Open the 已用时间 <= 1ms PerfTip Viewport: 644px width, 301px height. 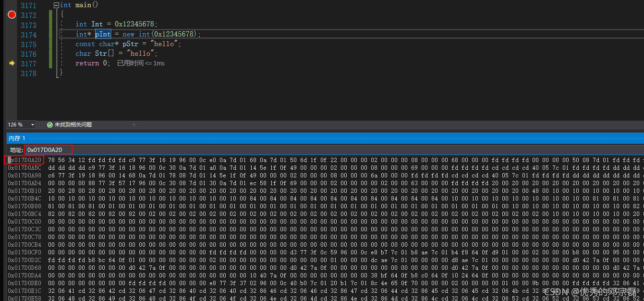[141, 63]
